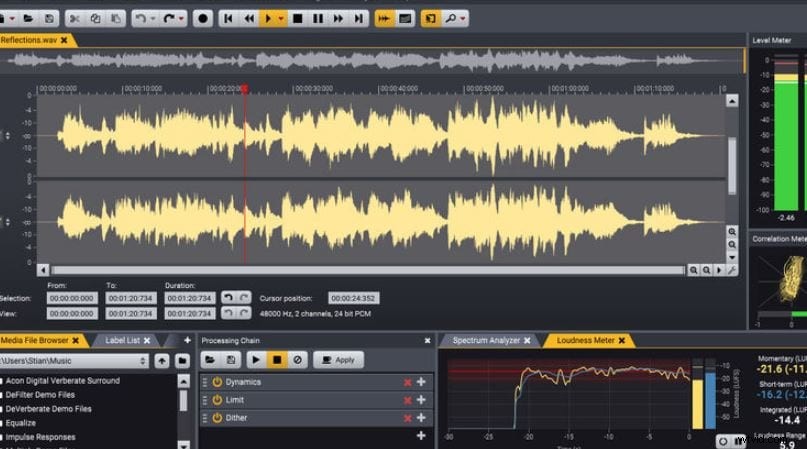807x449 pixels.
Task: Close the Media File Browser tab
Action: [x=76, y=340]
